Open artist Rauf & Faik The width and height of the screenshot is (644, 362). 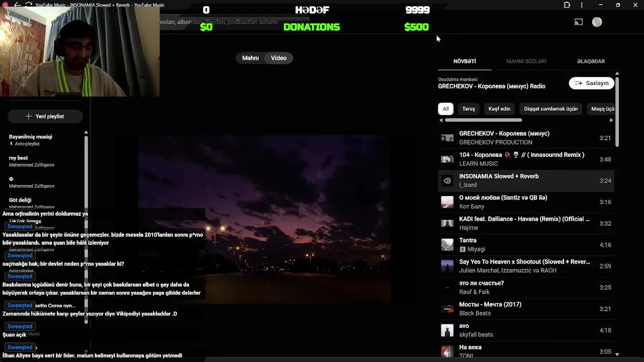point(474,292)
